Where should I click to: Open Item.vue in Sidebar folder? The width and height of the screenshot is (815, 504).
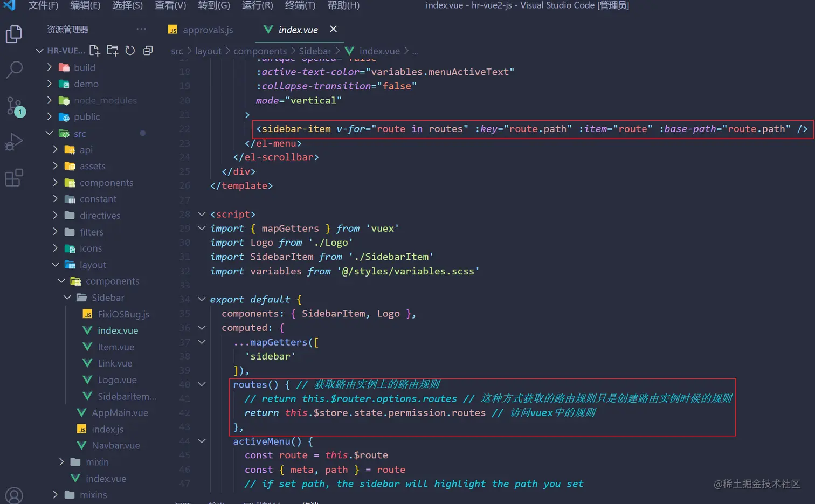coord(116,347)
